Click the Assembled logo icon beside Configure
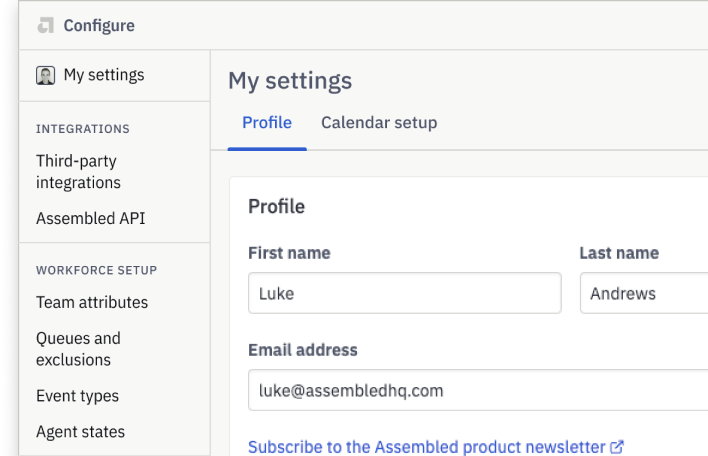The height and width of the screenshot is (456, 708). [46, 25]
